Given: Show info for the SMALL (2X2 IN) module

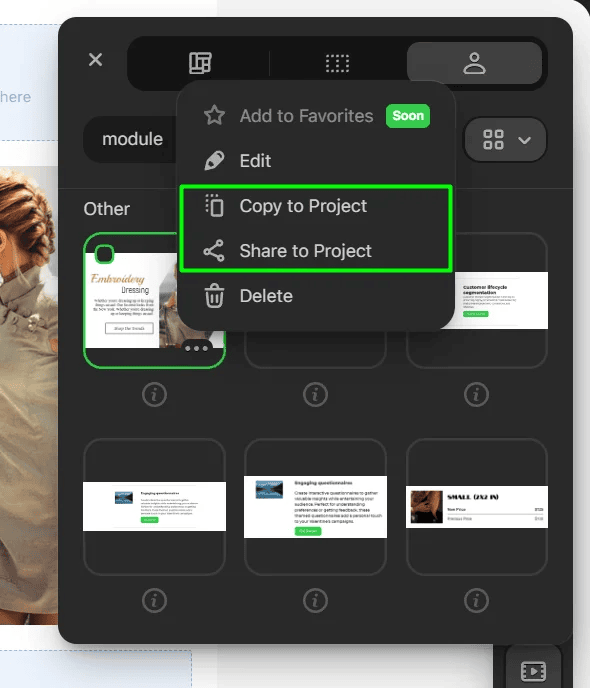Looking at the screenshot, I should click(x=476, y=600).
